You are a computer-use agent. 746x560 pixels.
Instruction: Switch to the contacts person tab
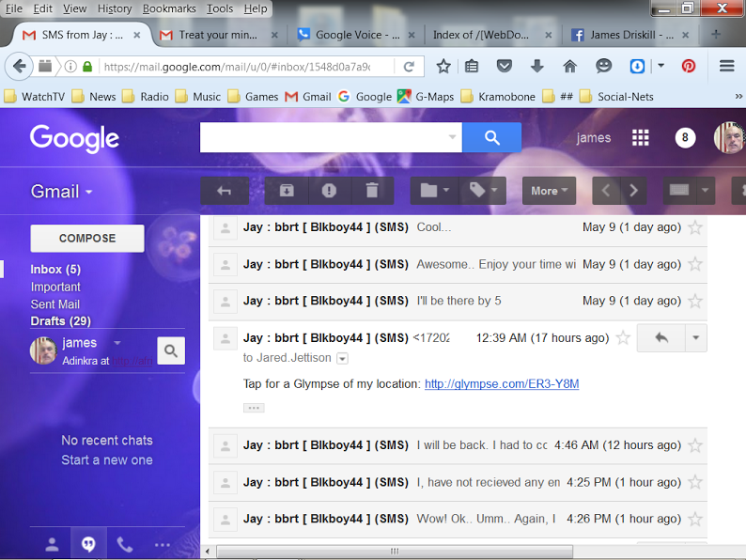(52, 544)
